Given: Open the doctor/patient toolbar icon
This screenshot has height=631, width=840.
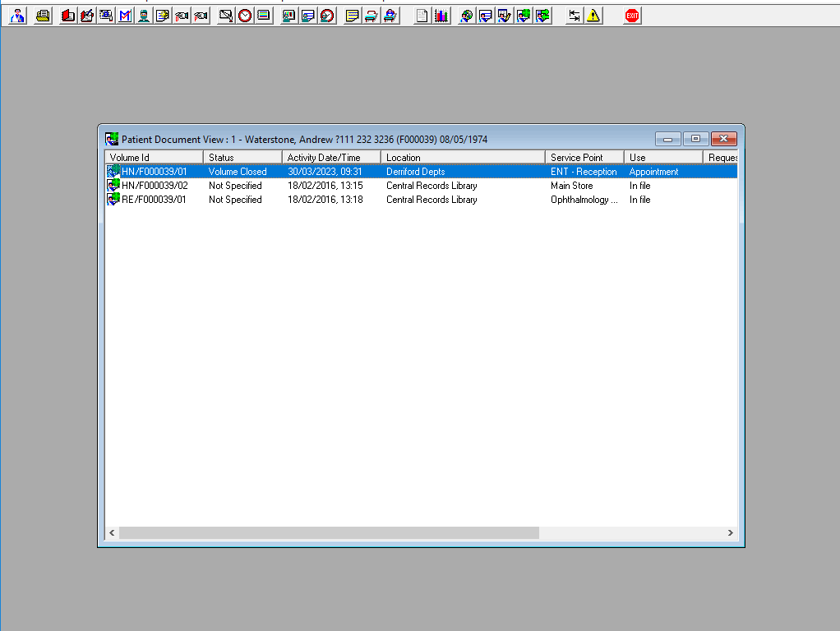Looking at the screenshot, I should [18, 16].
